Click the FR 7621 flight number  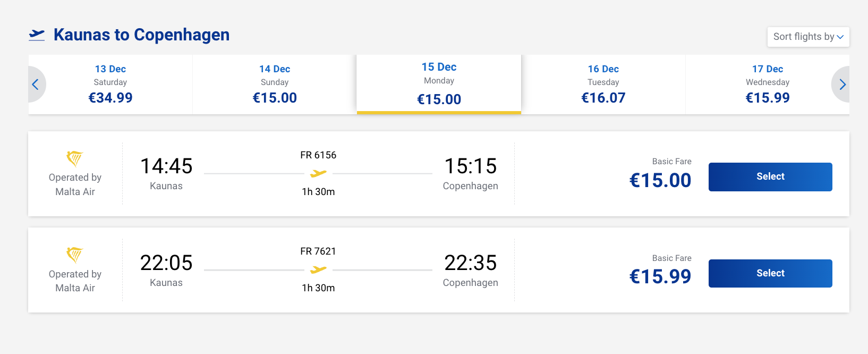(318, 251)
